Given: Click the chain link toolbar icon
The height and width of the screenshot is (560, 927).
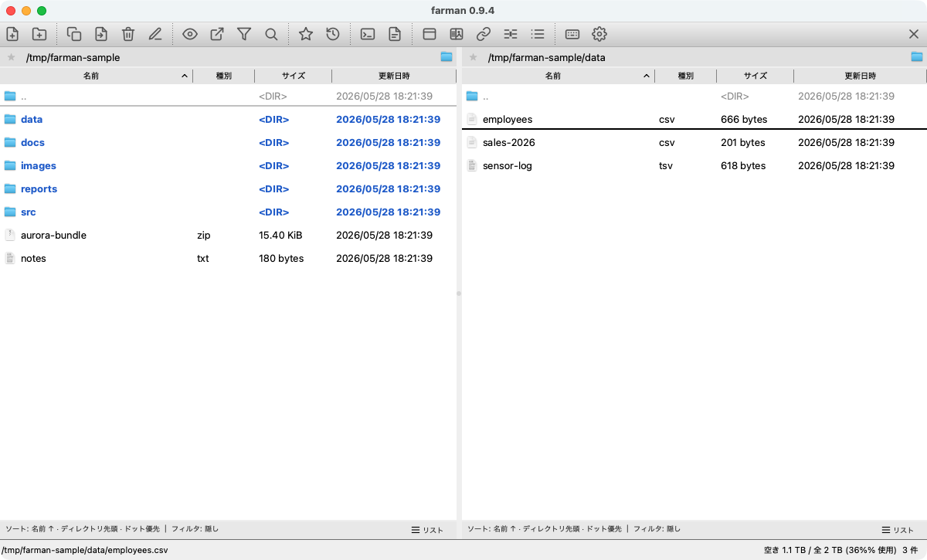Looking at the screenshot, I should [484, 34].
